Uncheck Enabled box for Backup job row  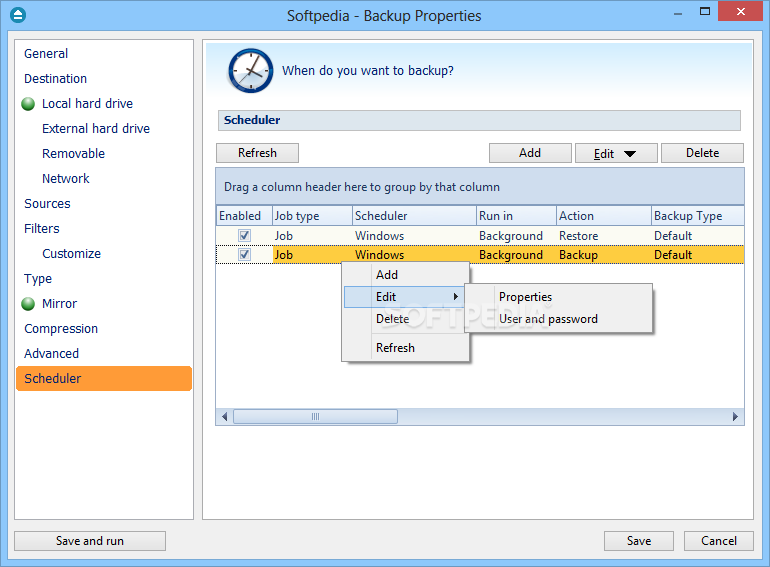point(244,254)
